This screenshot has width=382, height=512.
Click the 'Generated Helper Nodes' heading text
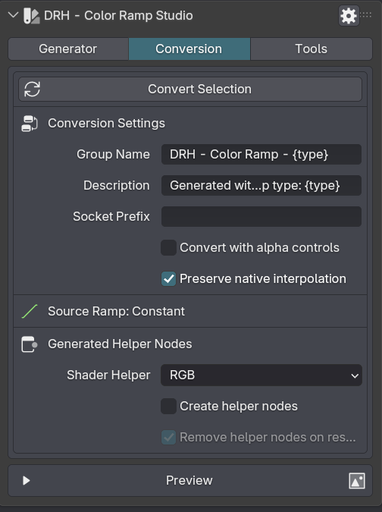[x=120, y=344]
